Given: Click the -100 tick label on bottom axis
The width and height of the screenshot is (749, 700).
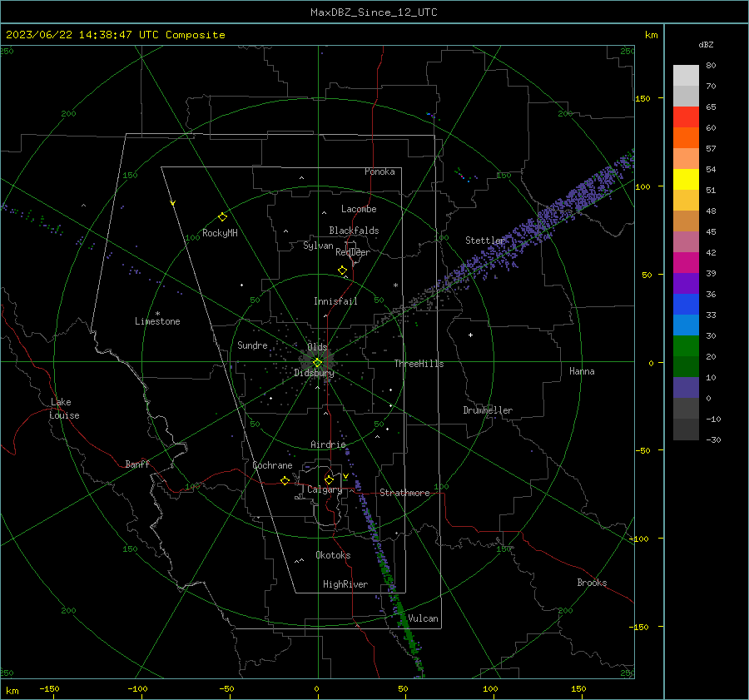Looking at the screenshot, I should (137, 688).
